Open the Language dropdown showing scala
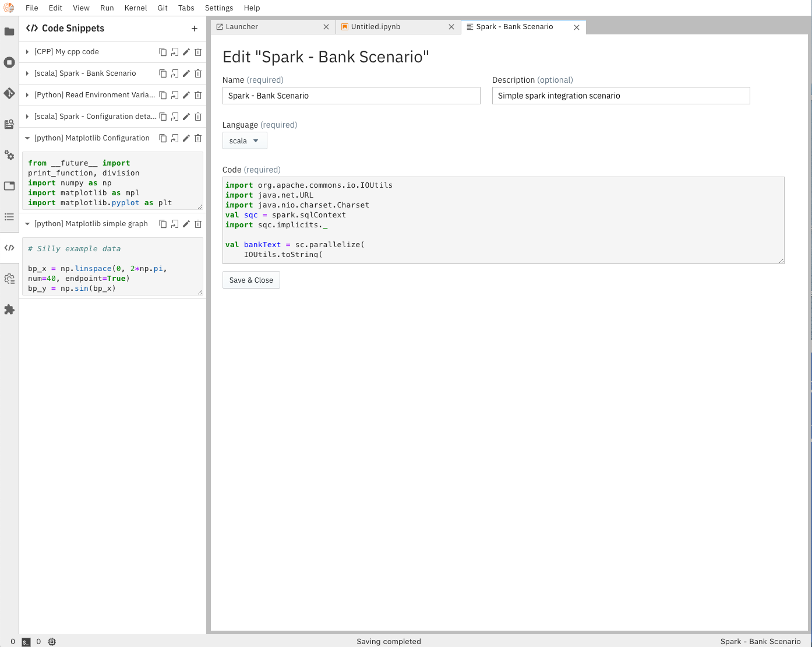Viewport: 812px width, 647px height. 245,140
